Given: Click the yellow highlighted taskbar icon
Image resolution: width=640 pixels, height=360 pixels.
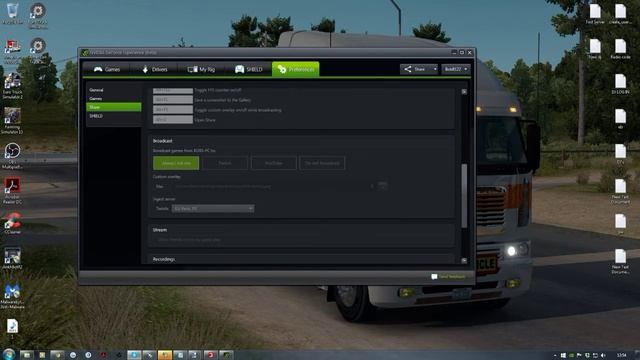Looking at the screenshot, I should (164, 355).
